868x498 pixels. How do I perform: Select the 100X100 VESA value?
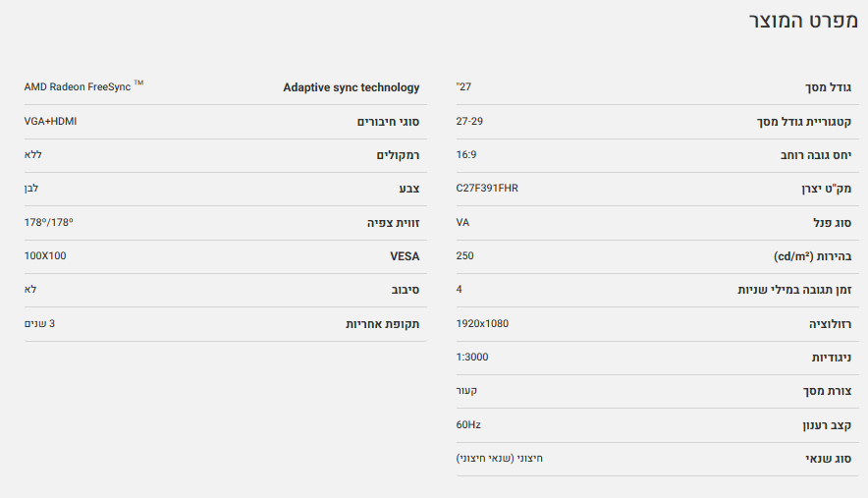(45, 255)
